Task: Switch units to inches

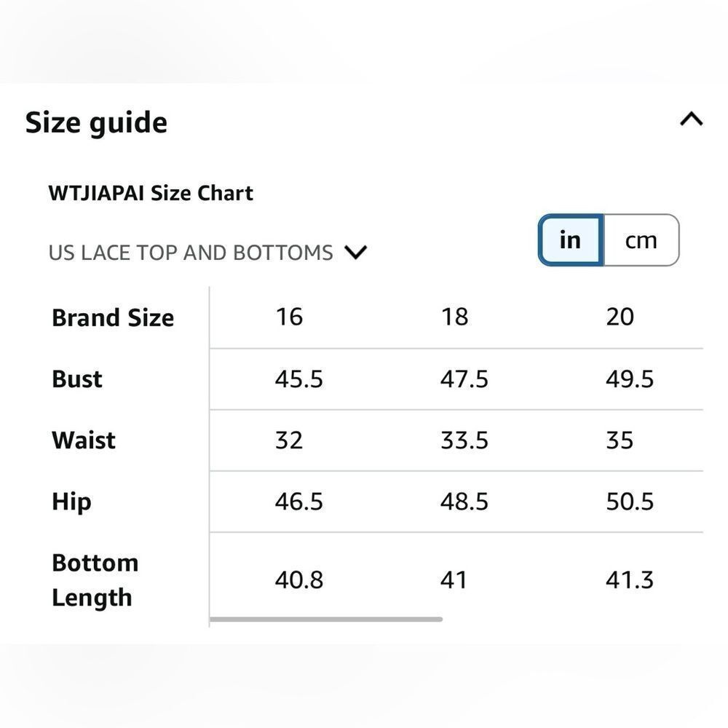Action: click(570, 240)
